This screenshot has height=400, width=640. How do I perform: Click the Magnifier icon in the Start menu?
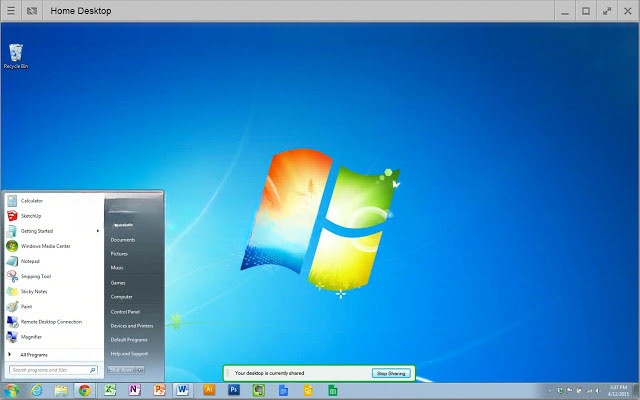[12, 337]
